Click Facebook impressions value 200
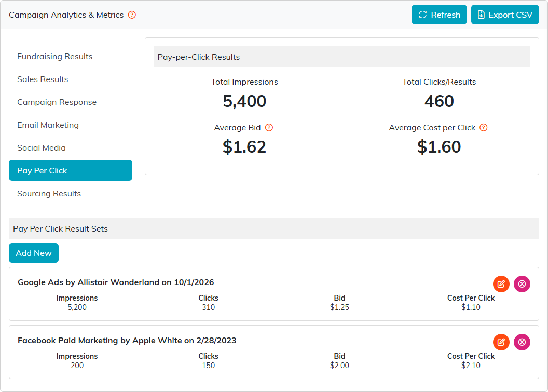This screenshot has width=548, height=392. 77,366
